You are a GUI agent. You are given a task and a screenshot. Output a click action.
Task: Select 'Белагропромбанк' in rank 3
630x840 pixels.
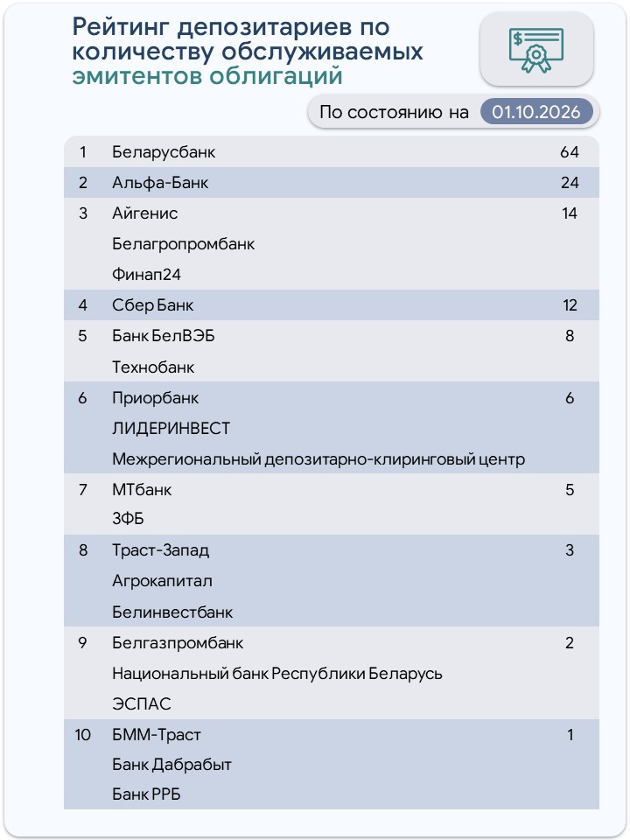183,244
